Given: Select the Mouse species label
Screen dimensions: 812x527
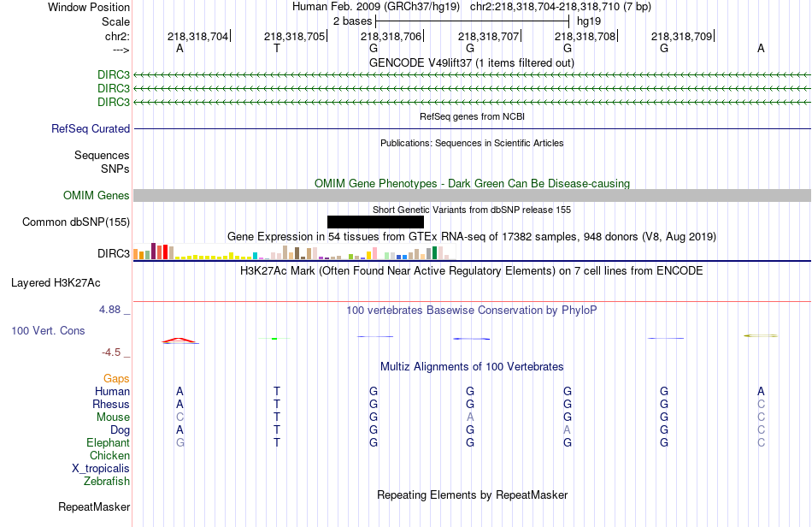Looking at the screenshot, I should coord(114,417).
